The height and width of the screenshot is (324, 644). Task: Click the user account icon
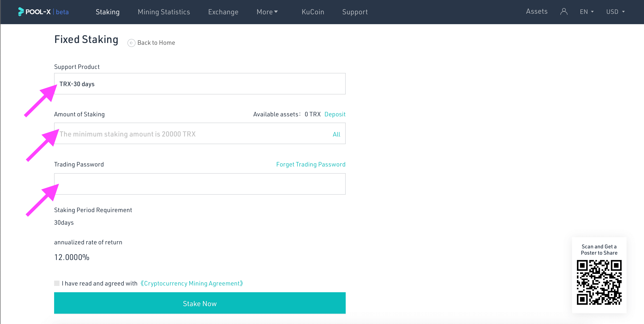coord(563,12)
